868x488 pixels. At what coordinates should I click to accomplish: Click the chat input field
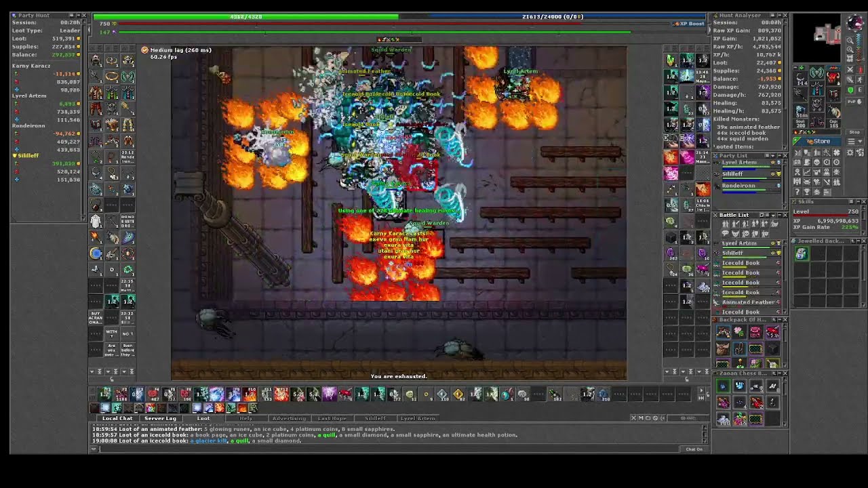[390, 449]
